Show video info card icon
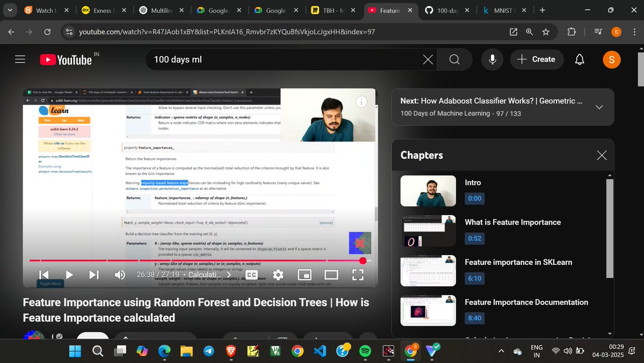 (x=361, y=101)
